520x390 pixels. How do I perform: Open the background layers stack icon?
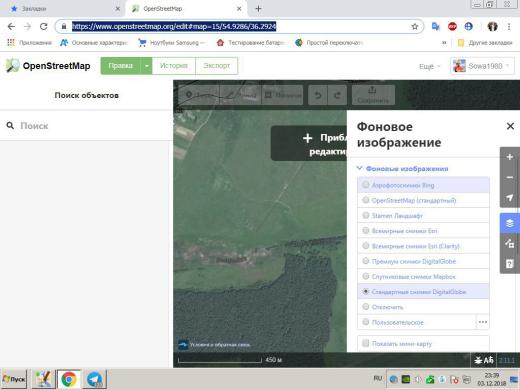[510, 223]
